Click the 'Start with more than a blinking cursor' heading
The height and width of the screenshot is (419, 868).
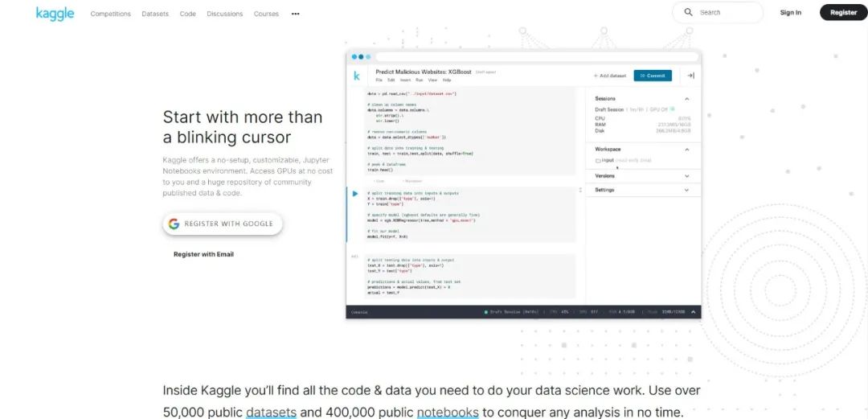pos(243,127)
